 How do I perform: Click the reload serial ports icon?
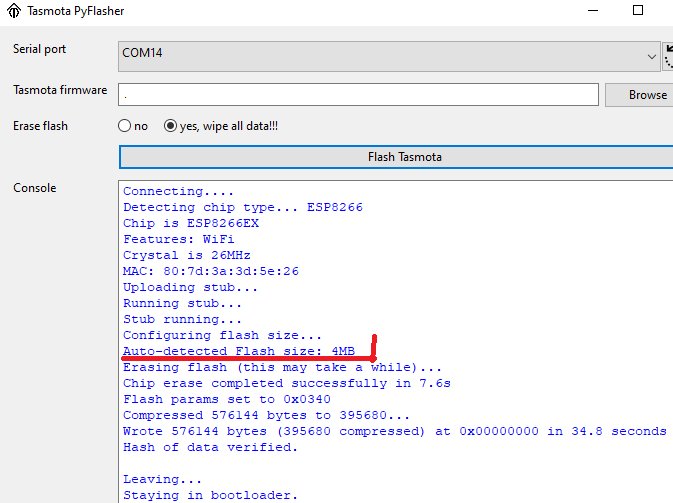668,56
